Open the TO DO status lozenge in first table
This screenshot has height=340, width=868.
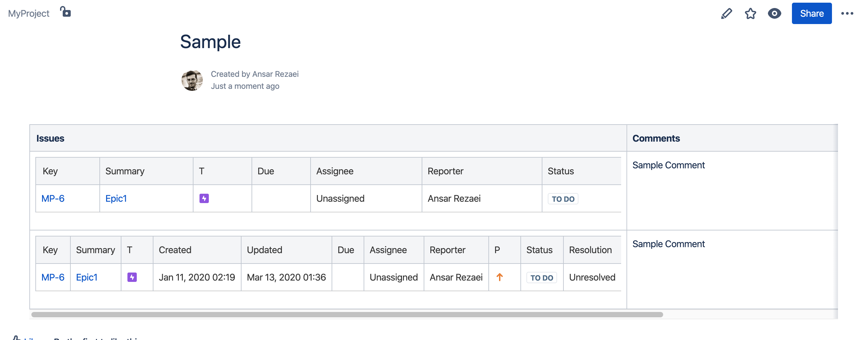point(563,199)
